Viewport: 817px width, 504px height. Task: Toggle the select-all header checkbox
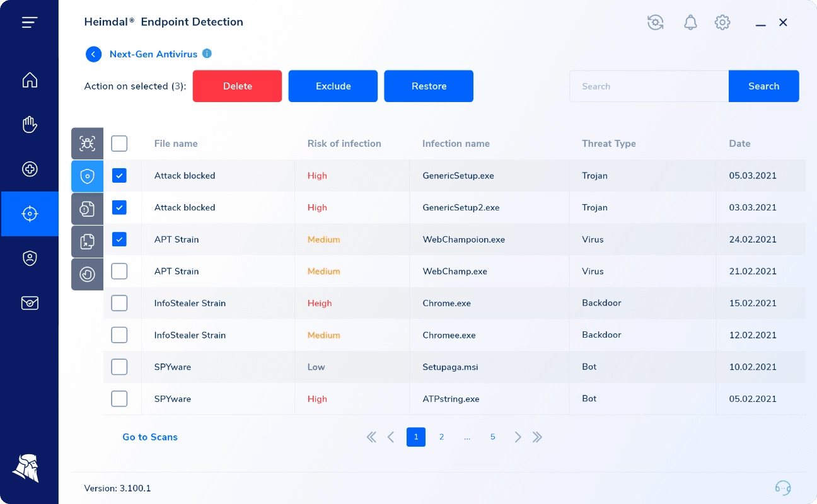pos(119,144)
